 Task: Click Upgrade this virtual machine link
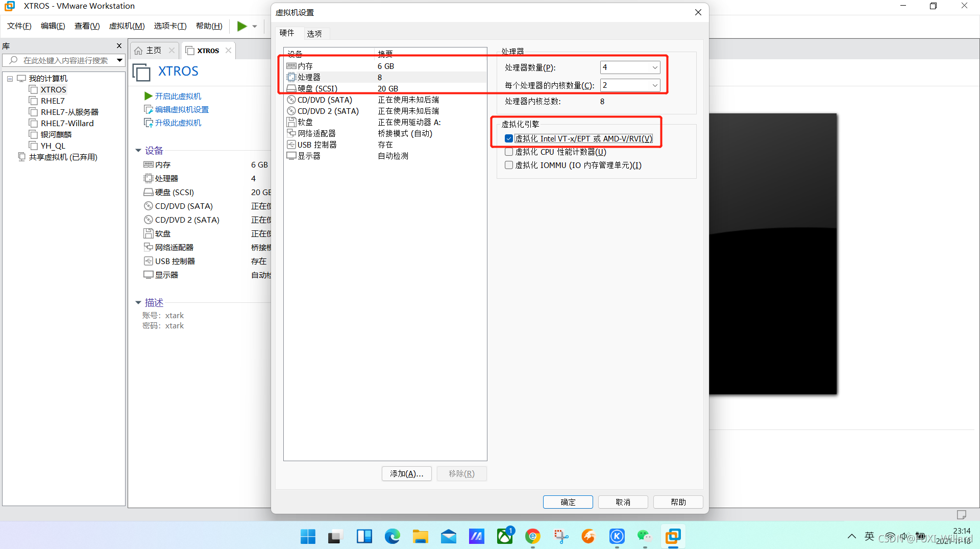point(178,123)
